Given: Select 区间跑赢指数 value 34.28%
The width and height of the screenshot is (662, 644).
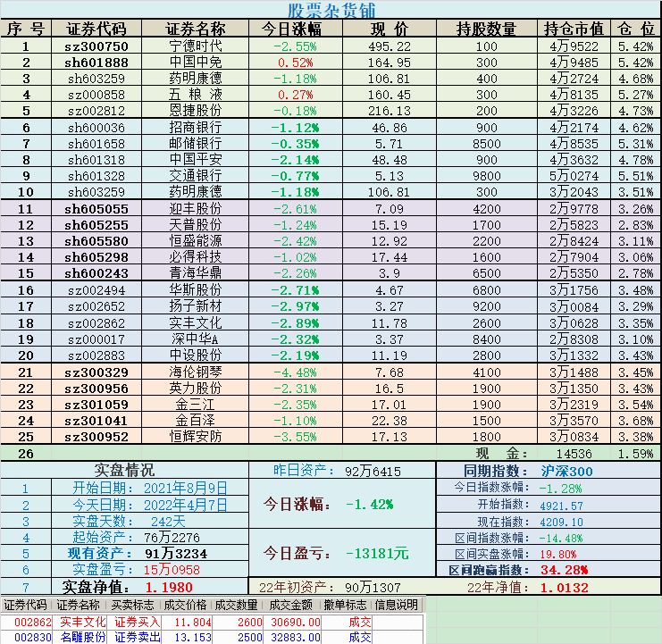Looking at the screenshot, I should tap(564, 570).
